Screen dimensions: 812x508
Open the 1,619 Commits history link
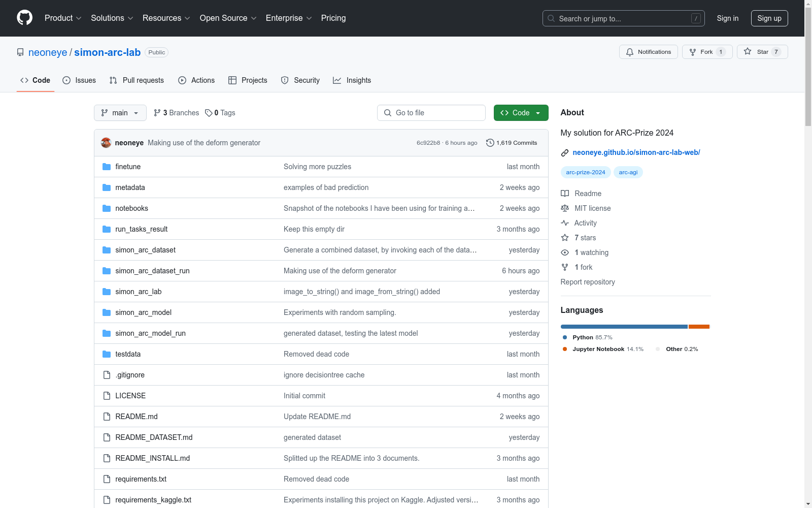point(512,143)
